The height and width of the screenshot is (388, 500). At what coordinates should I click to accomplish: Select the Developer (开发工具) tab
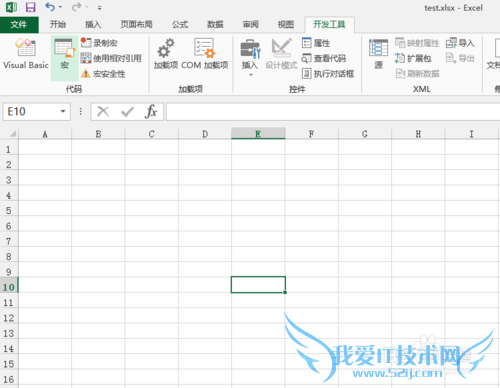[329, 24]
